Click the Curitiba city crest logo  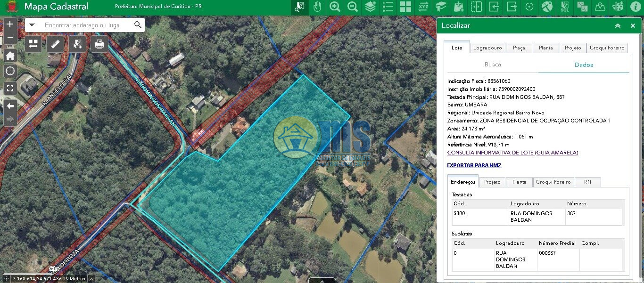11,7
